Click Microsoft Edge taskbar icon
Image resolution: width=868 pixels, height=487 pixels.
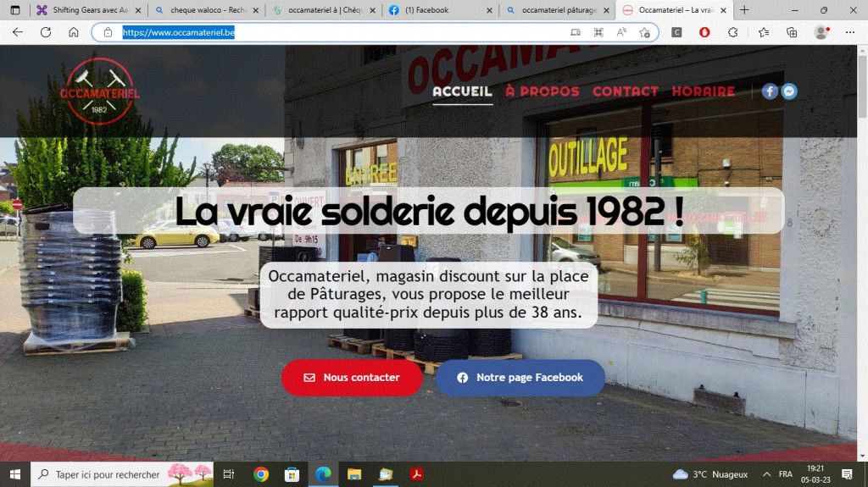click(323, 474)
